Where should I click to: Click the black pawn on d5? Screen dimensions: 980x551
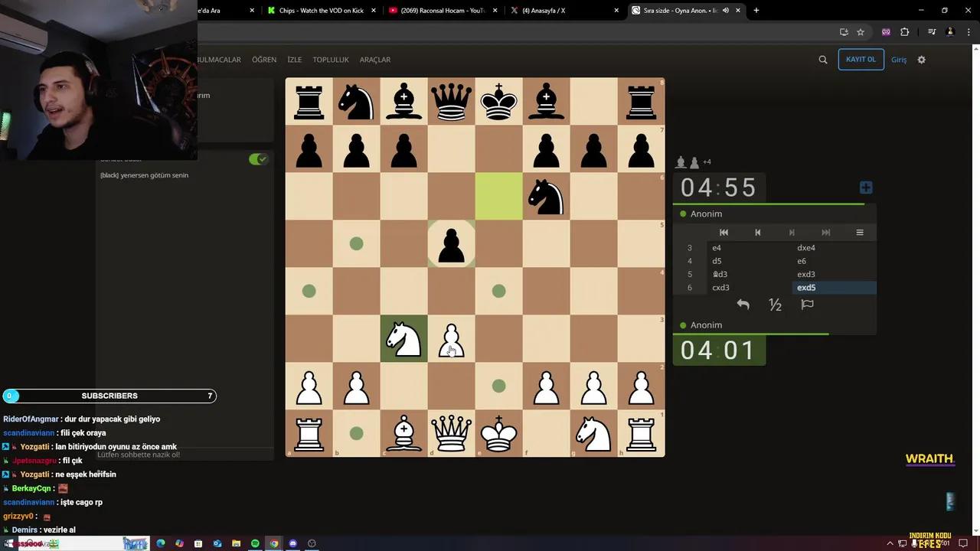[452, 243]
